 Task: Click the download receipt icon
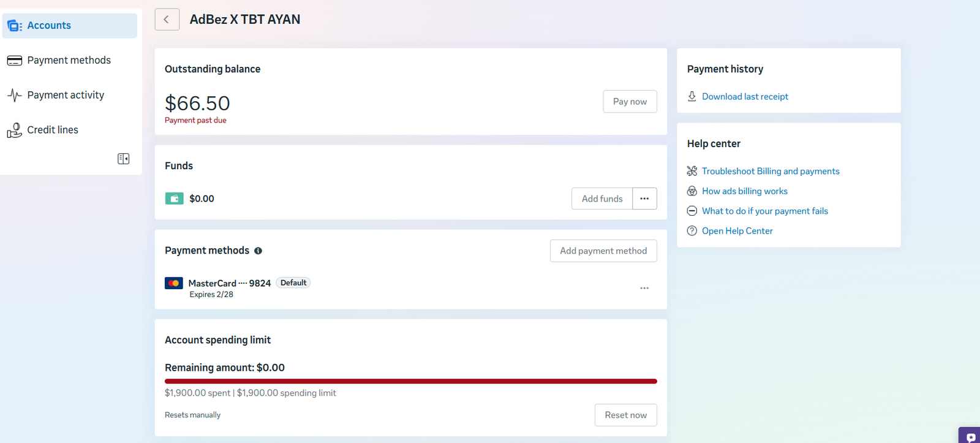[692, 96]
